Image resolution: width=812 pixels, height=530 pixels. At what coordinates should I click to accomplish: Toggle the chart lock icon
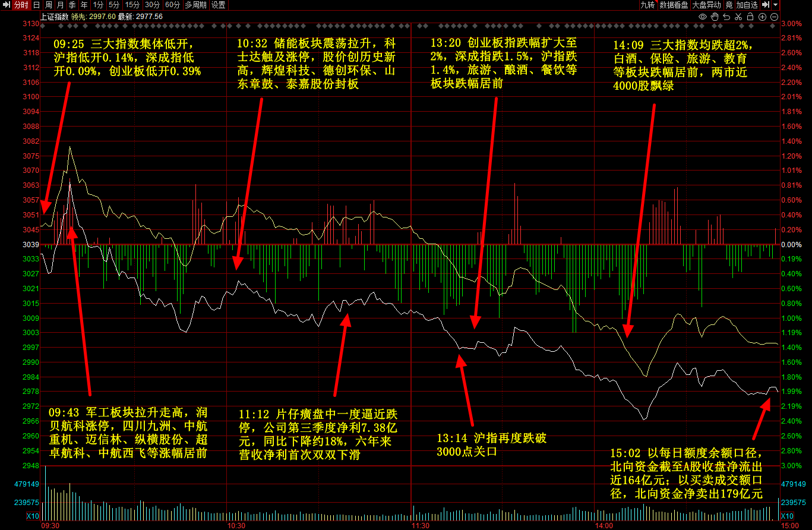pyautogui.click(x=751, y=17)
